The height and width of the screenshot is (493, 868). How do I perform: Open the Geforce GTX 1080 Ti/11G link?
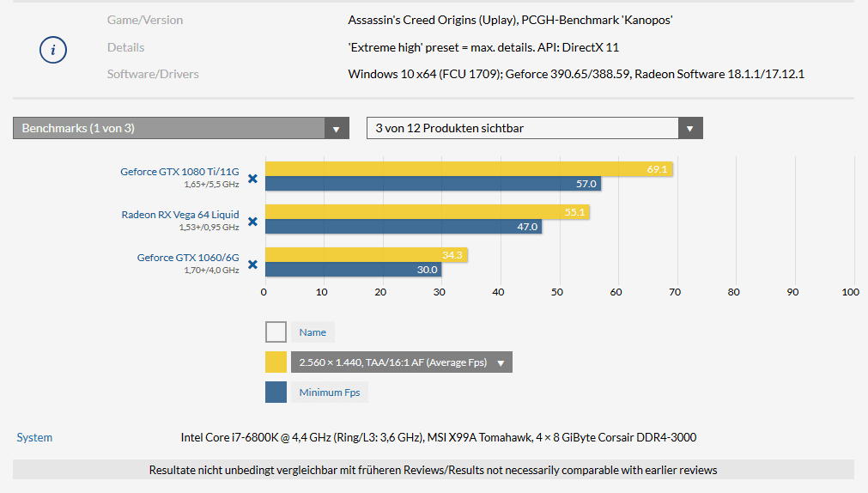click(179, 172)
